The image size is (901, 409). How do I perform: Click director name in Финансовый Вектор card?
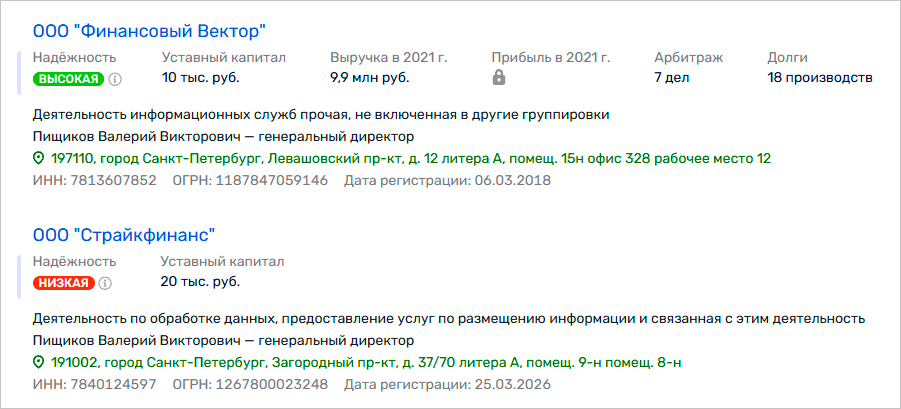(x=136, y=137)
